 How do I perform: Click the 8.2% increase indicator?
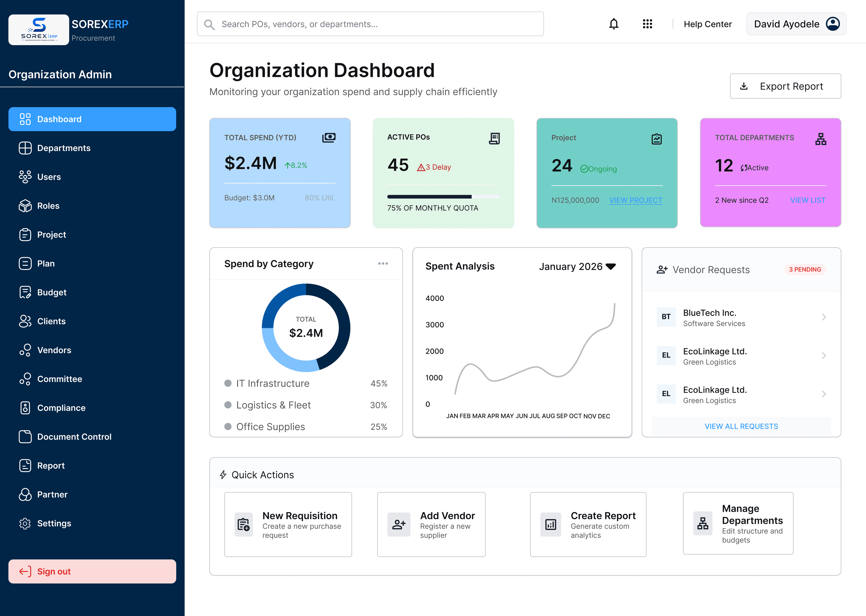click(295, 165)
